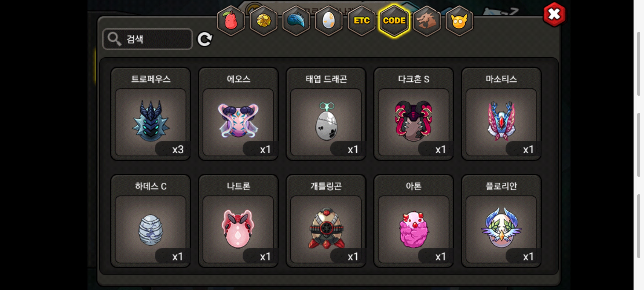Screen dimensions: 644x290
Task: Select the CODE tab
Action: (394, 21)
